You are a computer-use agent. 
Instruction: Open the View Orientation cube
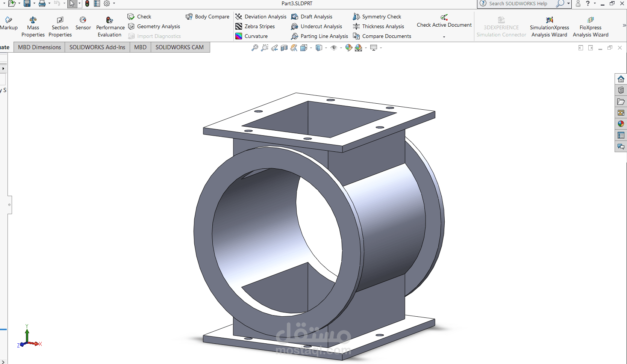click(304, 48)
